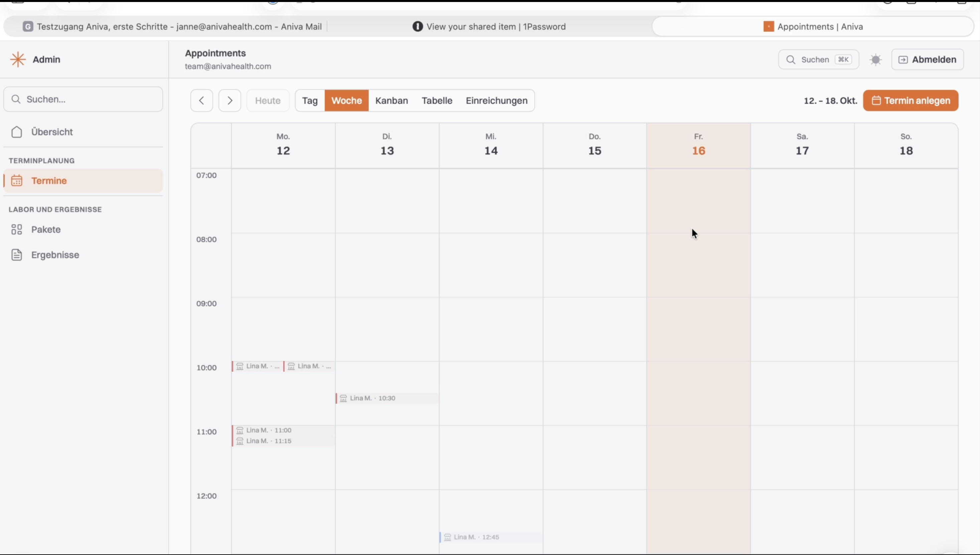
Task: Open the Tabelle view tab
Action: (x=437, y=101)
